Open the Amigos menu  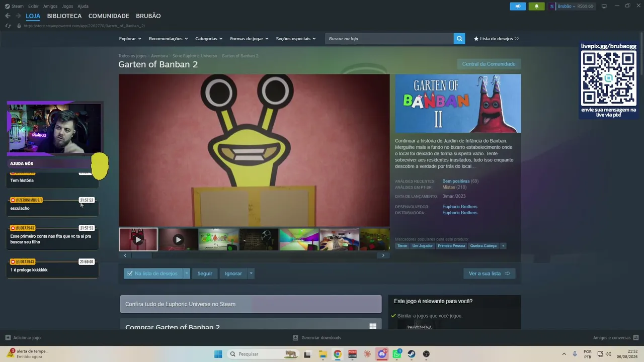click(50, 6)
